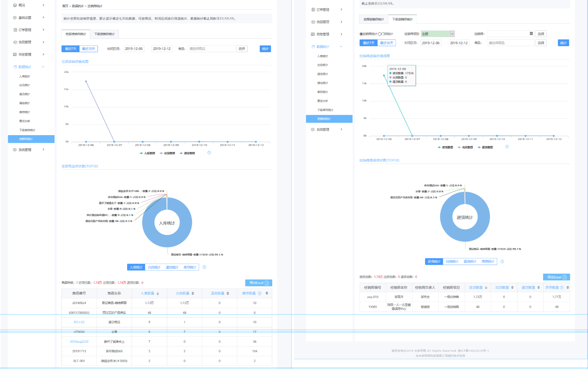Click the 系统管理 gear icon in left sidebar
The image size is (588, 369).
15,149
